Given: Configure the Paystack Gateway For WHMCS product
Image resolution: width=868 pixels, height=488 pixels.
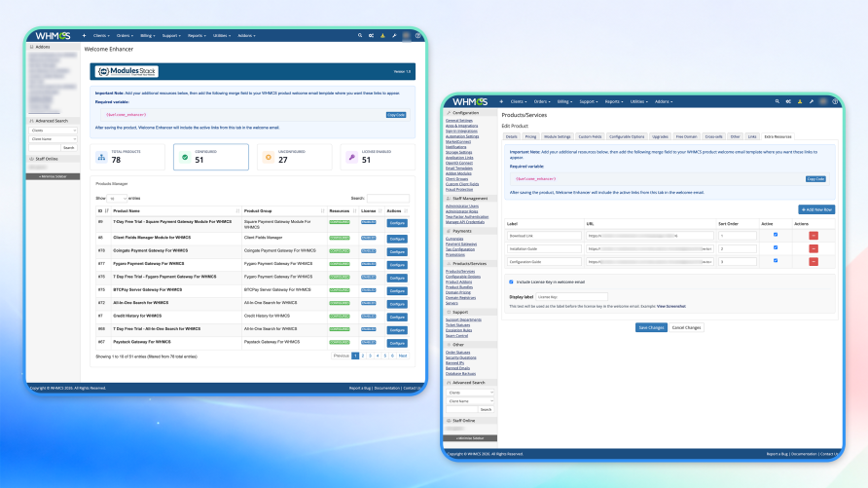Looking at the screenshot, I should pyautogui.click(x=397, y=343).
